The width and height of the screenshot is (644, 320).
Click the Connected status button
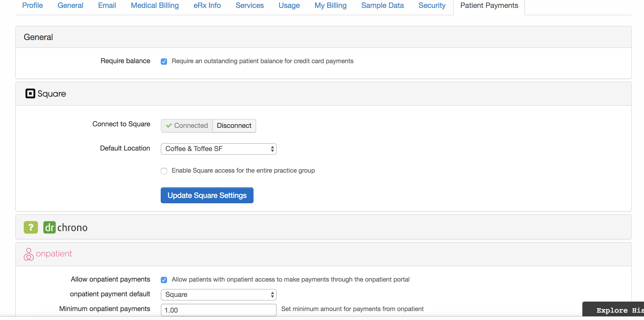(x=187, y=126)
